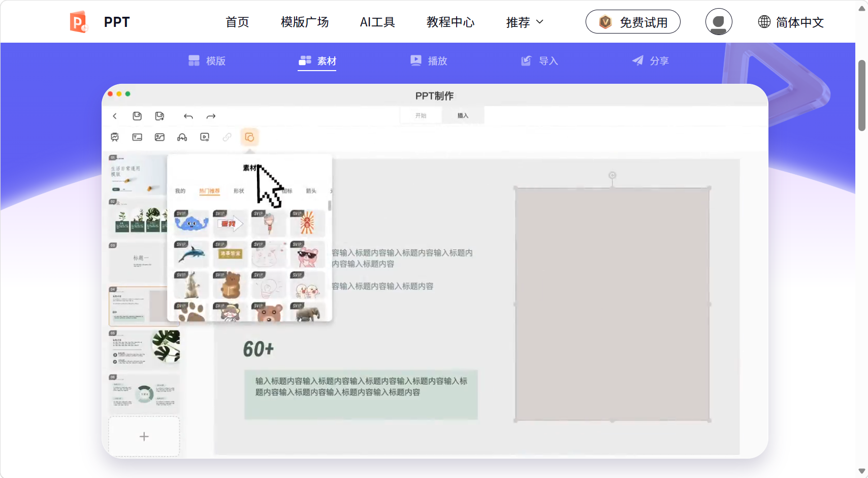
Task: Open the AI工具 menu item
Action: pos(377,22)
